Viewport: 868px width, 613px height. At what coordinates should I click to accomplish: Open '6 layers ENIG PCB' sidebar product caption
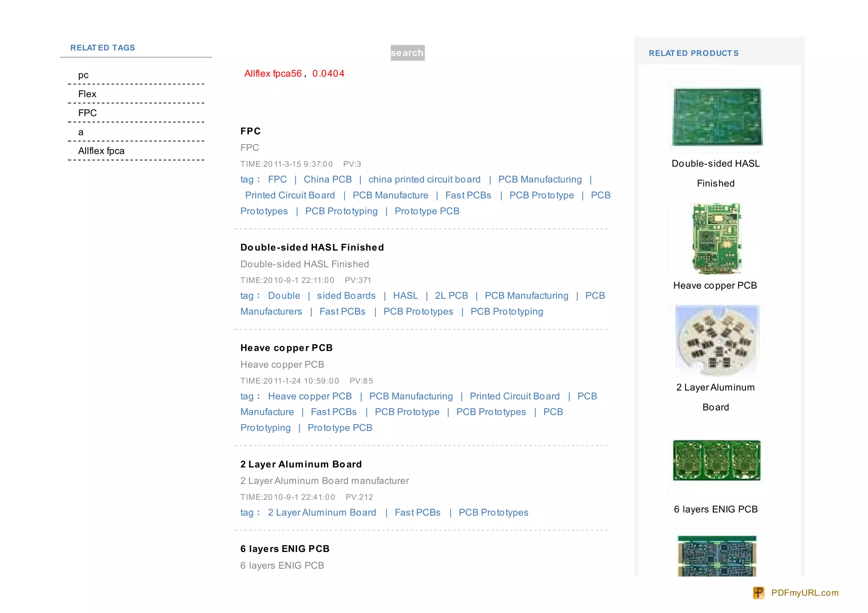715,509
